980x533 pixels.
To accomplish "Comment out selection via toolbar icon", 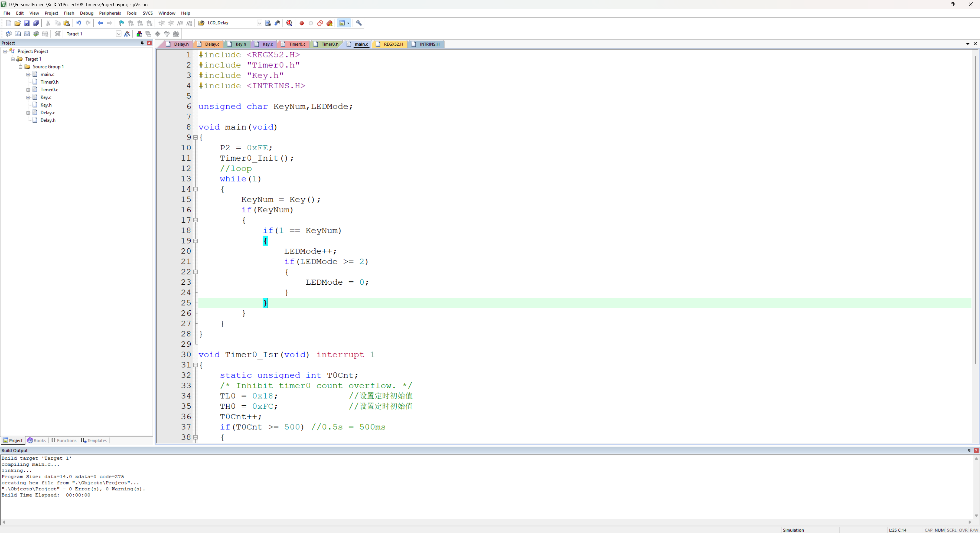I will point(180,23).
